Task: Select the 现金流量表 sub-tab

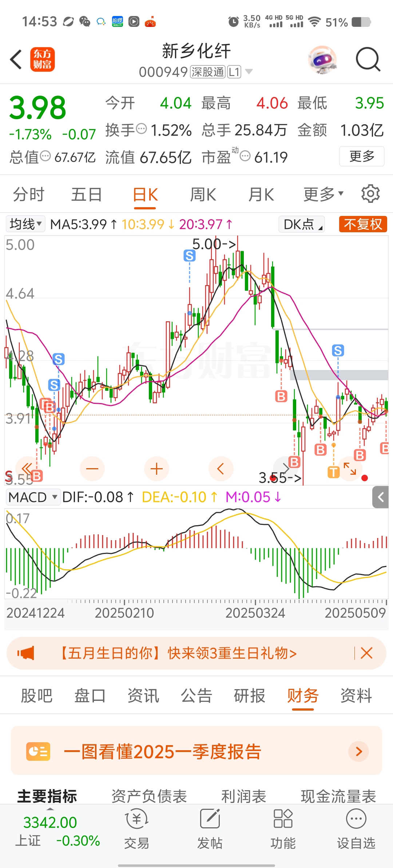Action: pyautogui.click(x=338, y=796)
